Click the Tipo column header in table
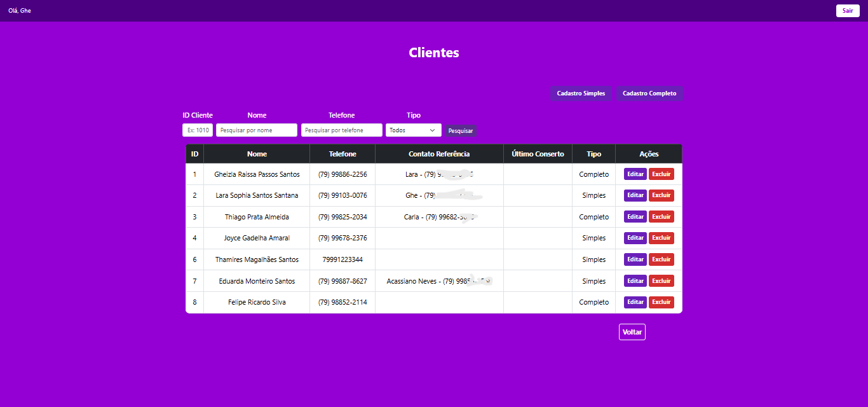 (593, 154)
